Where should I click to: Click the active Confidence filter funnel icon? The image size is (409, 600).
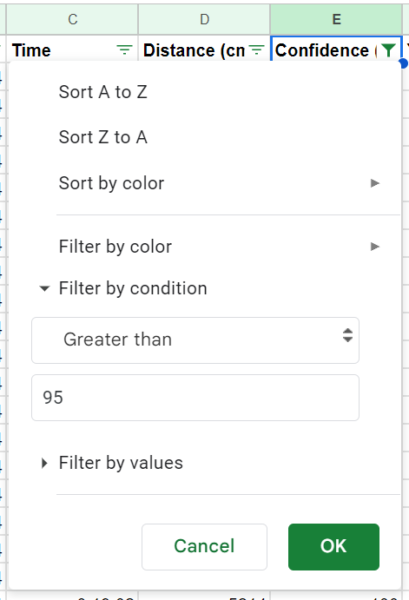[x=388, y=50]
